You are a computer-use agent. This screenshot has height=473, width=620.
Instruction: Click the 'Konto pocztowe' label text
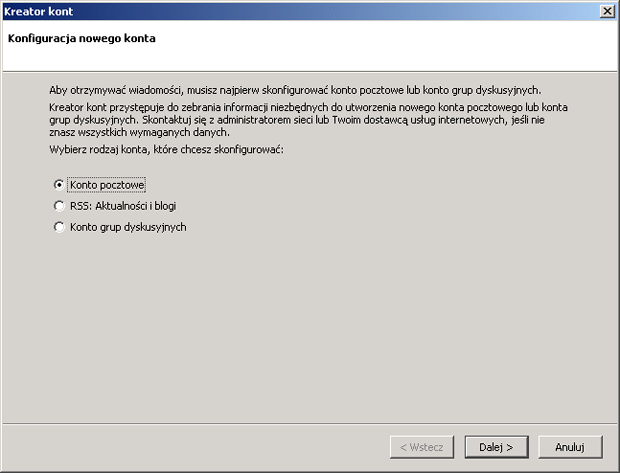click(x=108, y=185)
